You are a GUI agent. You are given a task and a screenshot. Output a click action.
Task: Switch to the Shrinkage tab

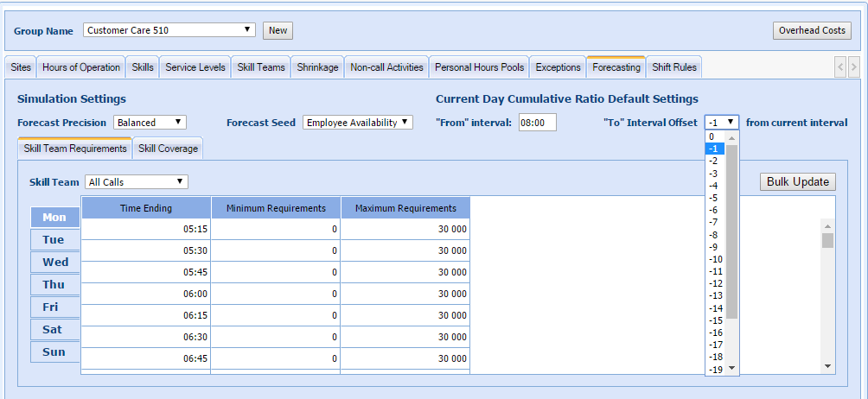coord(317,67)
